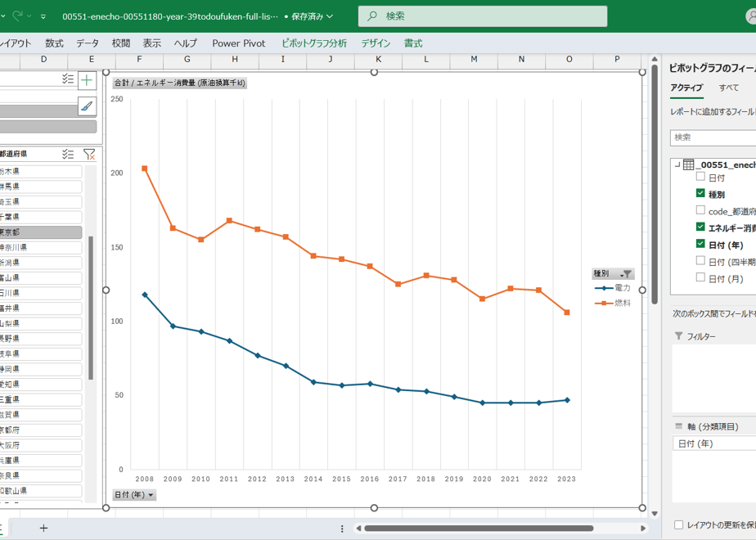Click the 電力 legend entry
The width and height of the screenshot is (756, 540).
613,288
